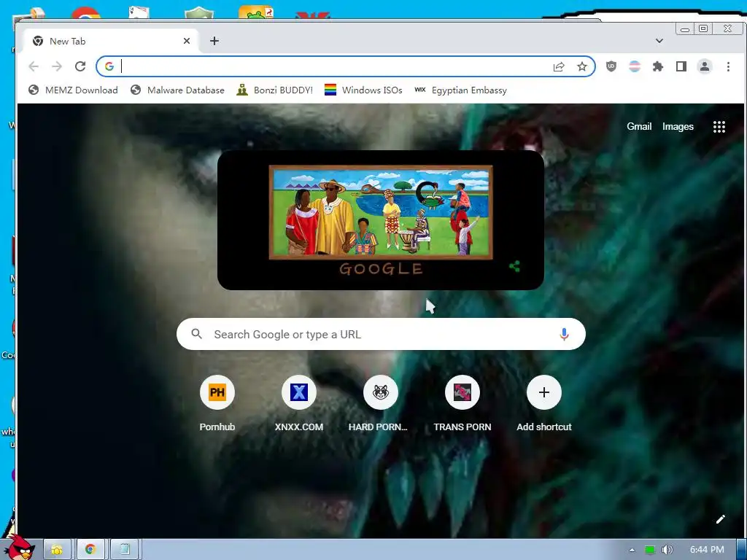747x560 pixels.
Task: Click the Add shortcut button
Action: [x=544, y=402]
